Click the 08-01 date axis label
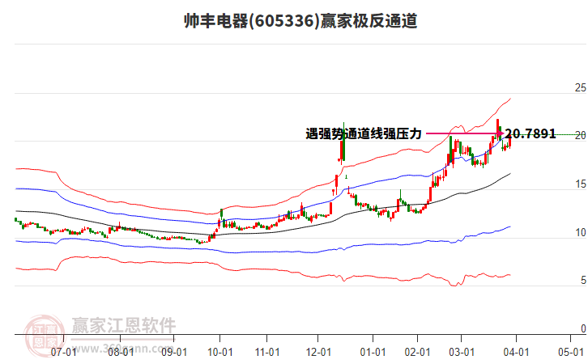This screenshot has width=588, height=364. [121, 352]
